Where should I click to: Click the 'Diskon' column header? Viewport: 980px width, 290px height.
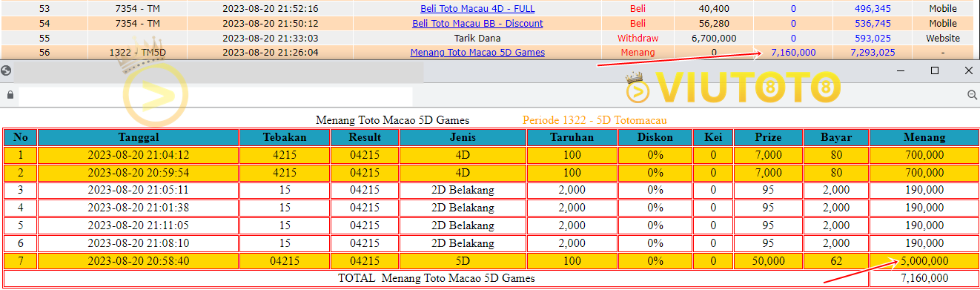point(655,137)
